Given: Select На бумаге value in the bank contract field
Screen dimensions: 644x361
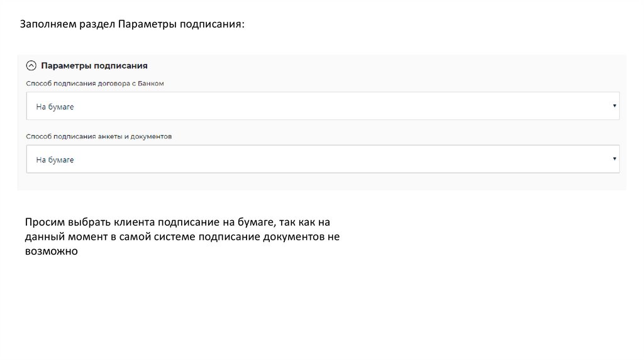Looking at the screenshot, I should [x=55, y=107].
